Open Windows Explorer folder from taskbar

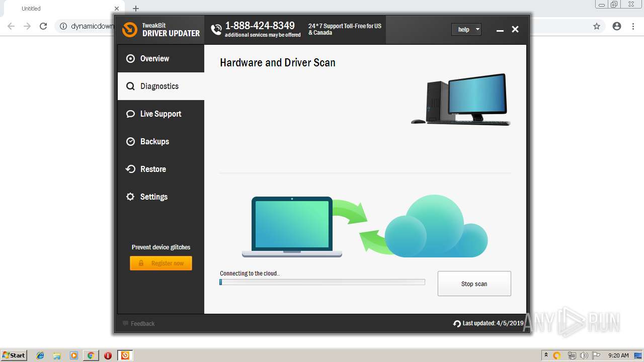[x=57, y=355]
